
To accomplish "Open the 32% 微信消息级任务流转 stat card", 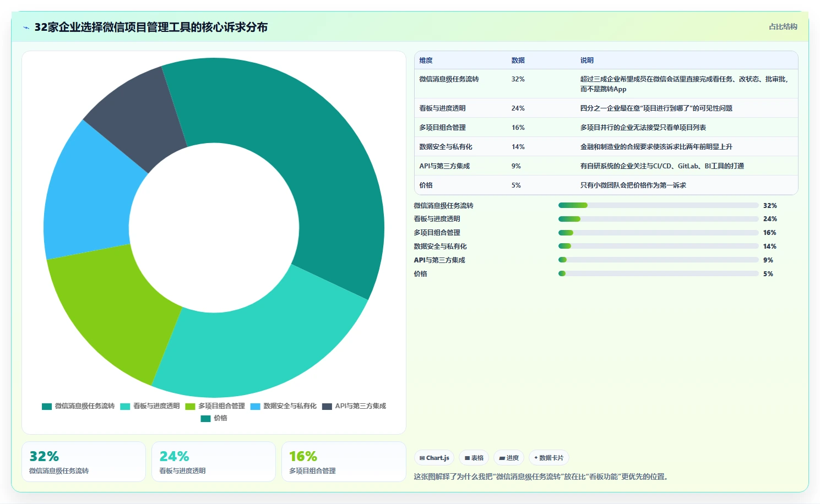I will point(84,462).
